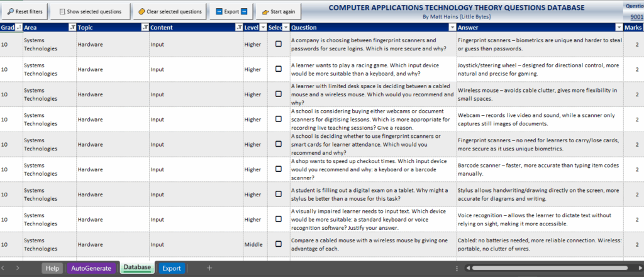Click the horizontal scrollbar right arrow
Screen dimensions: 644x277
[x=638, y=268]
